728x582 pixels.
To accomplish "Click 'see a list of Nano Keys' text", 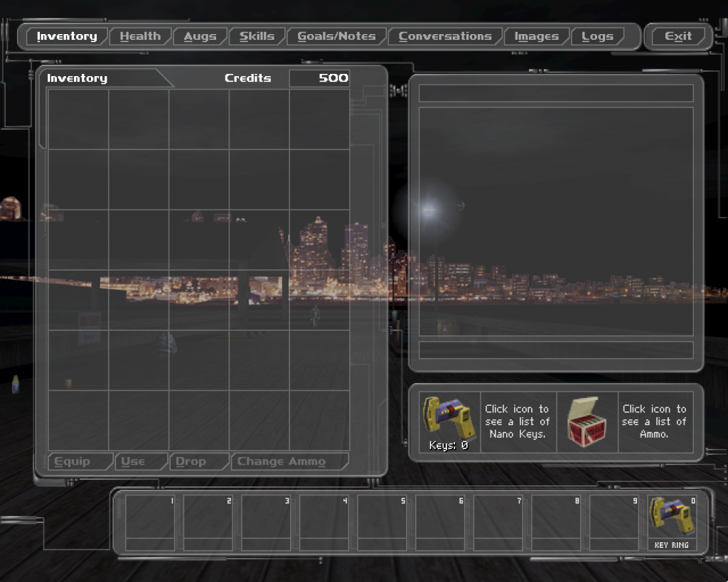I will point(518,428).
